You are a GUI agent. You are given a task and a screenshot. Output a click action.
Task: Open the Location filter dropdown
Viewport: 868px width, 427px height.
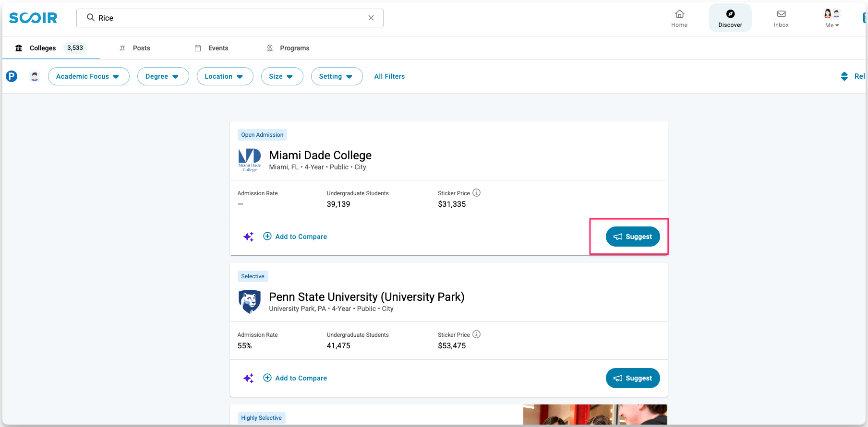225,76
